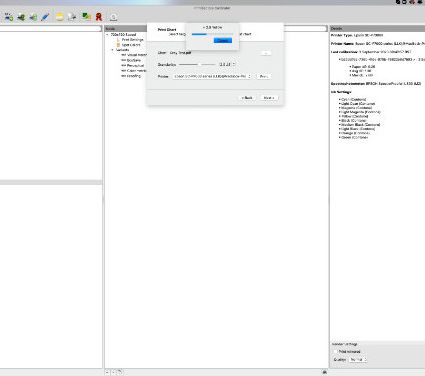Image resolution: width=425 pixels, height=376 pixels.
Task: Click the Next button in the dialog
Action: (269, 98)
